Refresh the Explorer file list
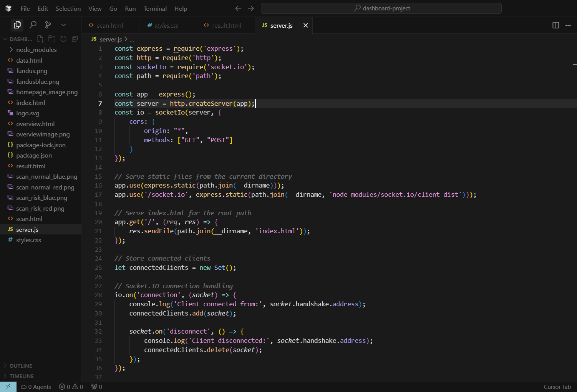Viewport: 577px width, 392px height. 63,39
